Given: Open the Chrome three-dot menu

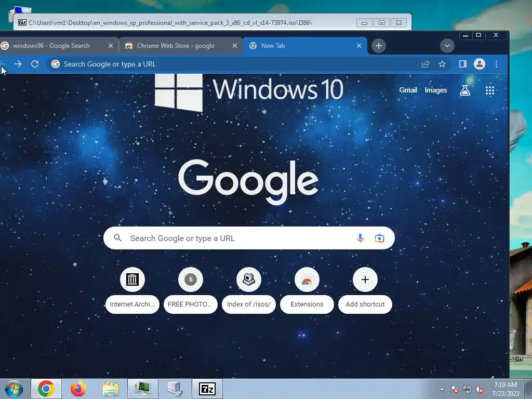Looking at the screenshot, I should pyautogui.click(x=496, y=64).
